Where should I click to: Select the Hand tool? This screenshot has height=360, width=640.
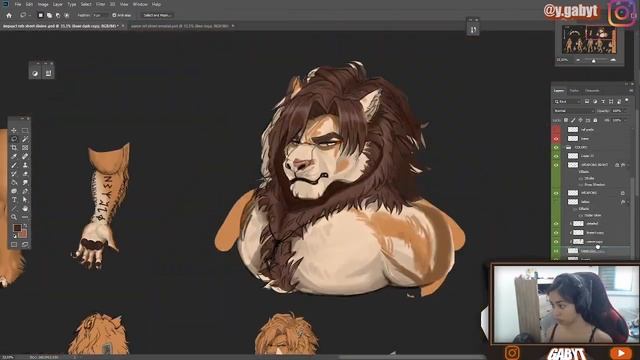coord(25,209)
